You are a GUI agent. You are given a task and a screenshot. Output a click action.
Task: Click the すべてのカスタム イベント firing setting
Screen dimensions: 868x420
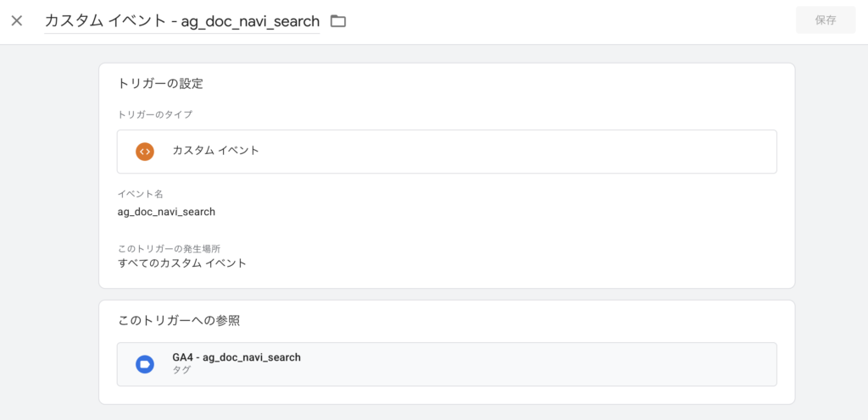pyautogui.click(x=182, y=263)
